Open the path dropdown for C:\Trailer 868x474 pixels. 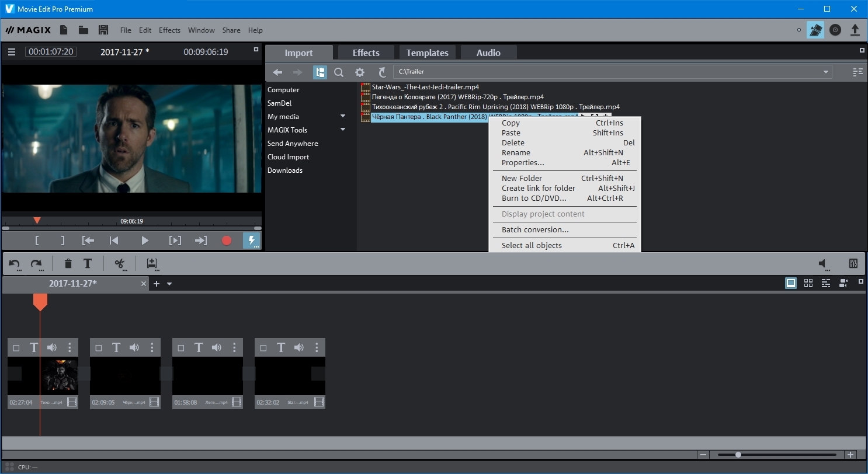pos(825,72)
